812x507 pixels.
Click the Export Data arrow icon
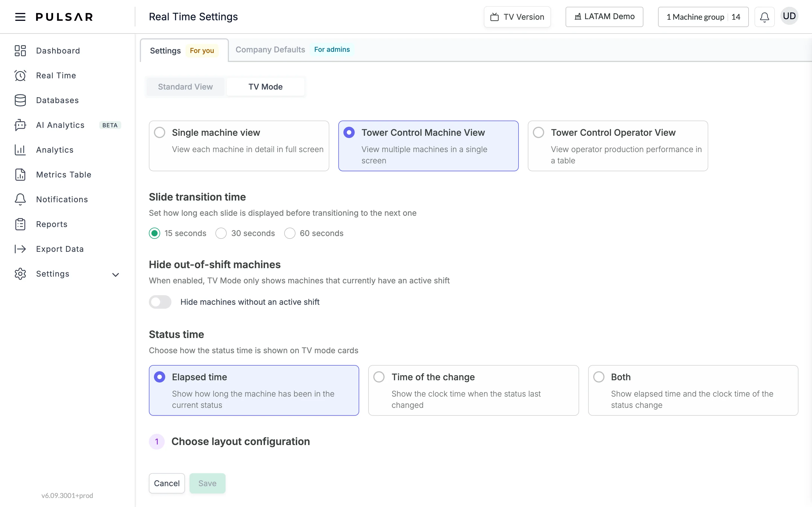pos(20,249)
